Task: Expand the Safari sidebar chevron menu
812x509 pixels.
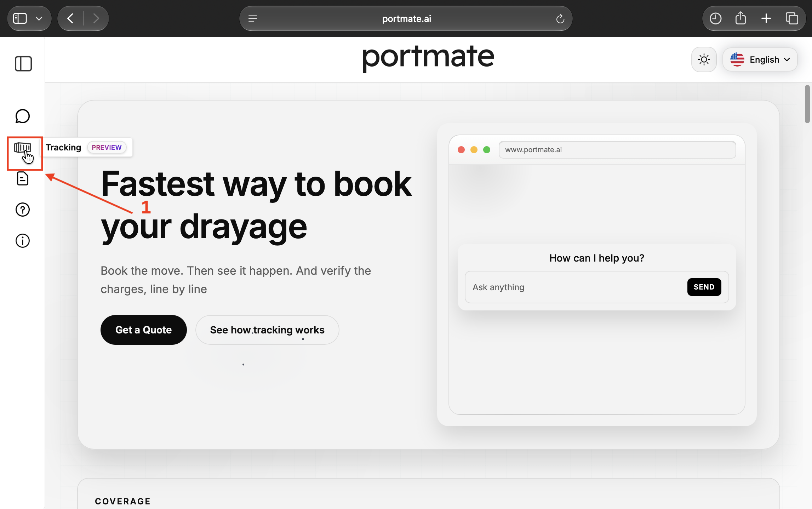Action: click(39, 18)
